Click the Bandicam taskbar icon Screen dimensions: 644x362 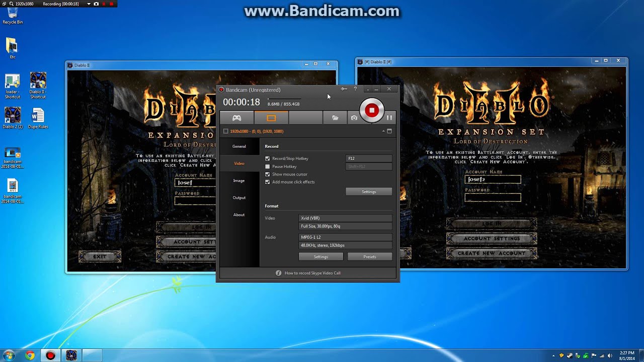point(50,355)
